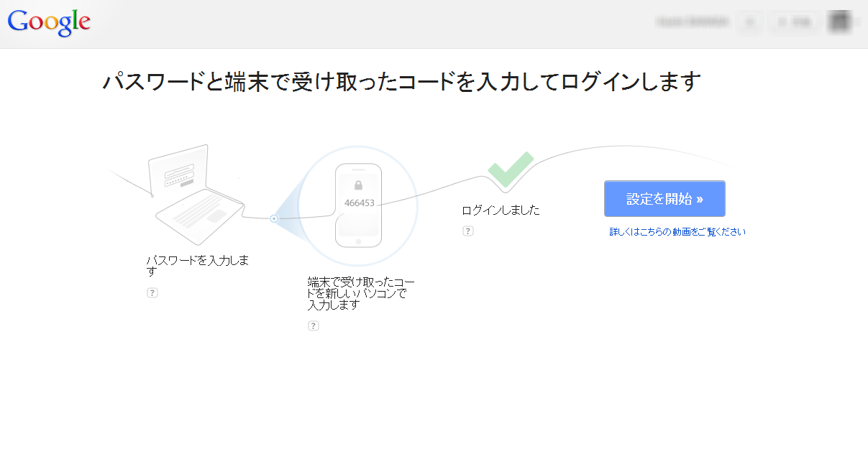This screenshot has height=454, width=868.
Task: Click the page heading about password and code
Action: pos(401,81)
